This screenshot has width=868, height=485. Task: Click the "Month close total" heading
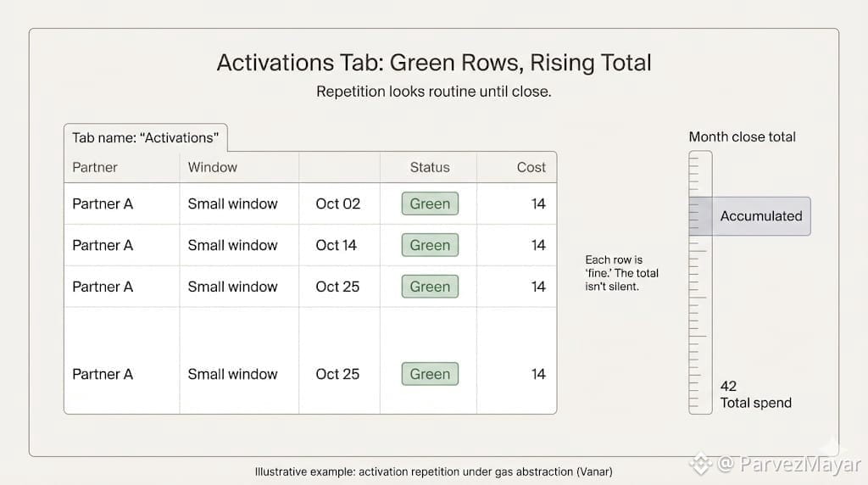pyautogui.click(x=742, y=137)
